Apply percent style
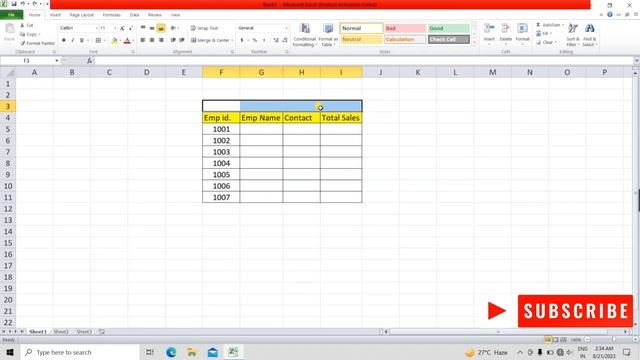The height and width of the screenshot is (360, 640). pyautogui.click(x=255, y=40)
